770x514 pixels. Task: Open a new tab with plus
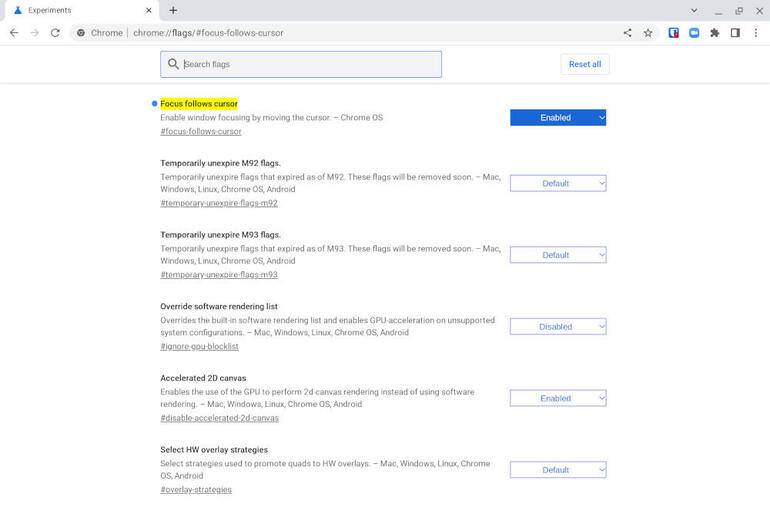coord(173,10)
